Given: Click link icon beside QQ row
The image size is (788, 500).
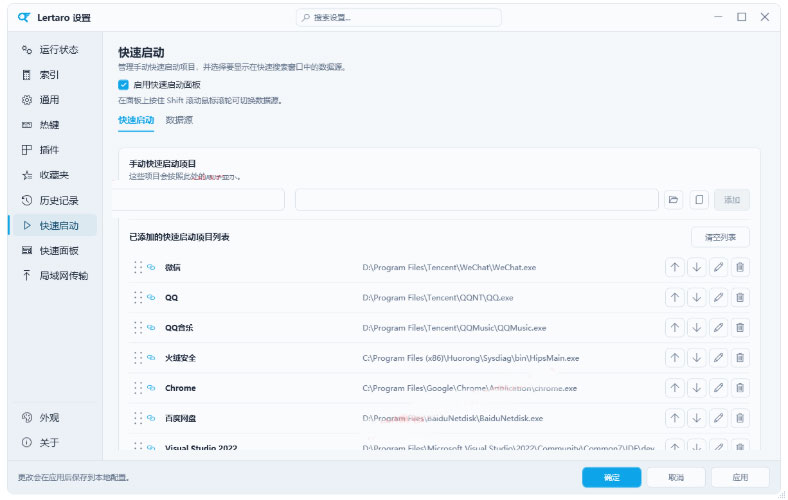Looking at the screenshot, I should pyautogui.click(x=151, y=297).
